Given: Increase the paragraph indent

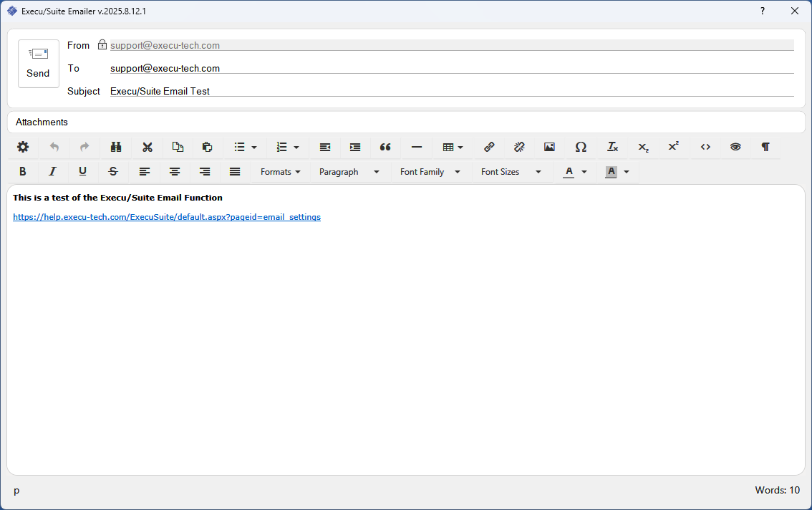Looking at the screenshot, I should 354,147.
